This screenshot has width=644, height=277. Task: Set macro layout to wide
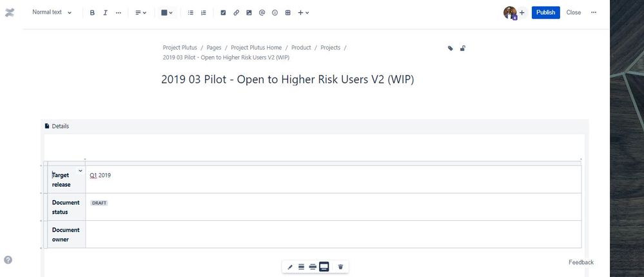(313, 267)
